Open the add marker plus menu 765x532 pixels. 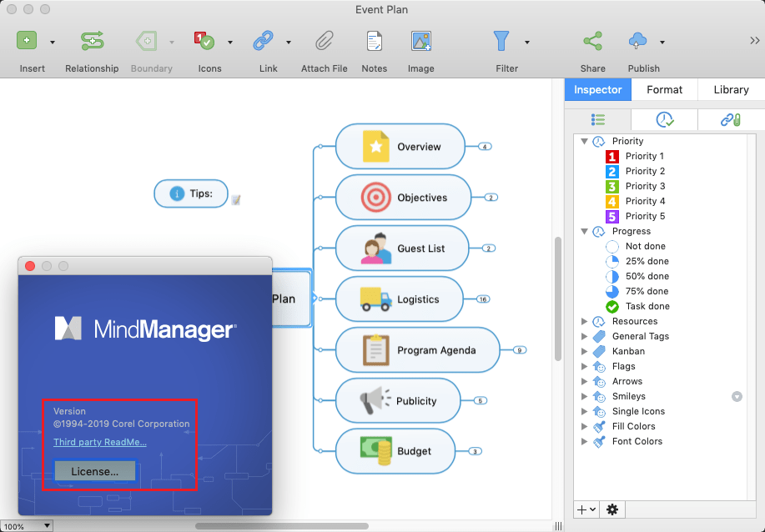click(x=586, y=509)
